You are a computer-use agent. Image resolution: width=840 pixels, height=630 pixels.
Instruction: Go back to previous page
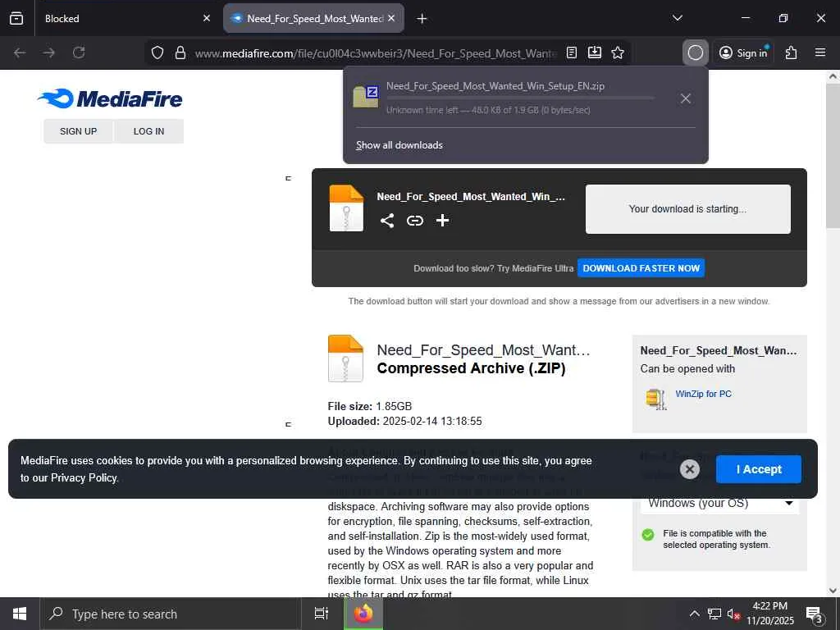[x=20, y=52]
